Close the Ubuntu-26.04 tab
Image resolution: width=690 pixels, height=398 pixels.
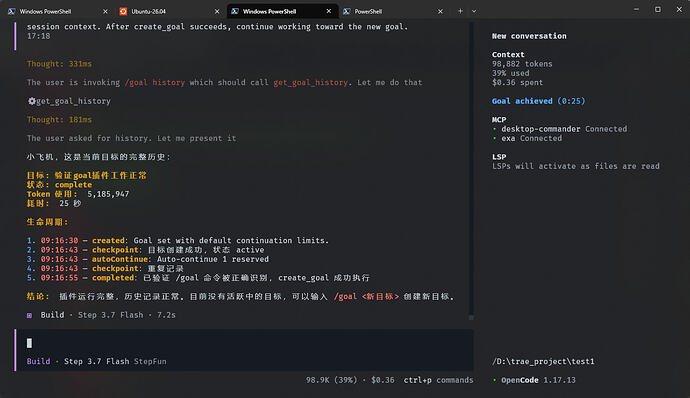(x=217, y=11)
